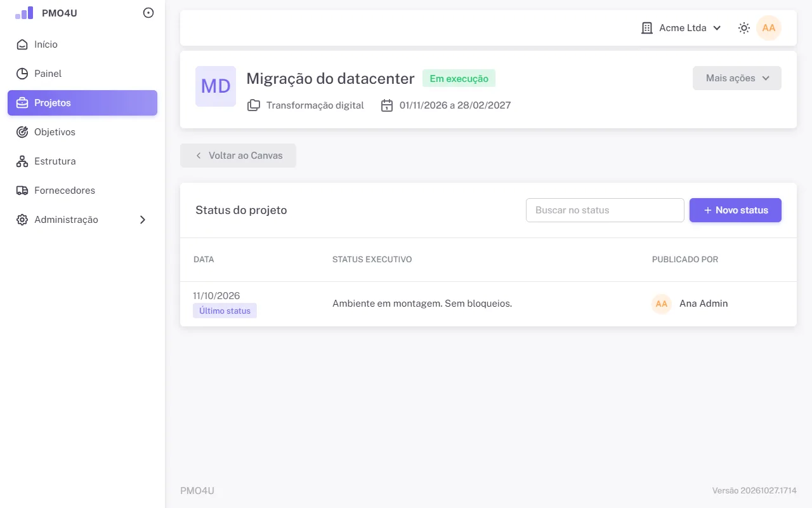Open the Início menu item

pos(82,44)
